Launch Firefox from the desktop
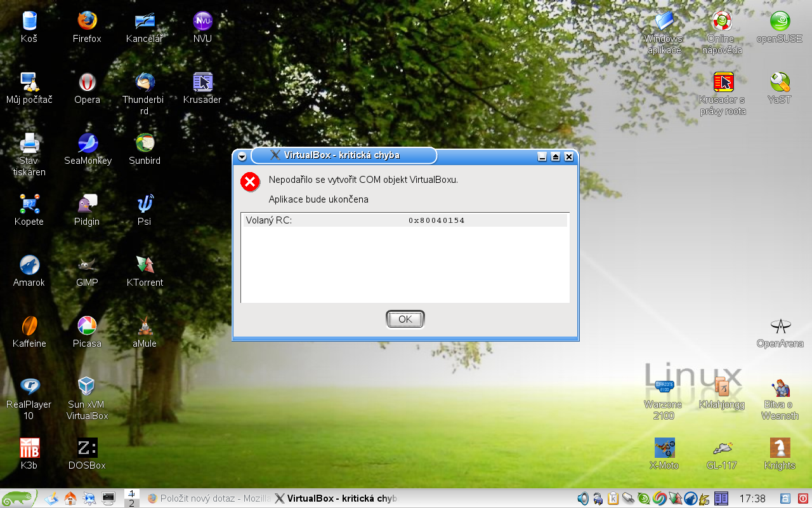Image resolution: width=812 pixels, height=508 pixels. (87, 27)
